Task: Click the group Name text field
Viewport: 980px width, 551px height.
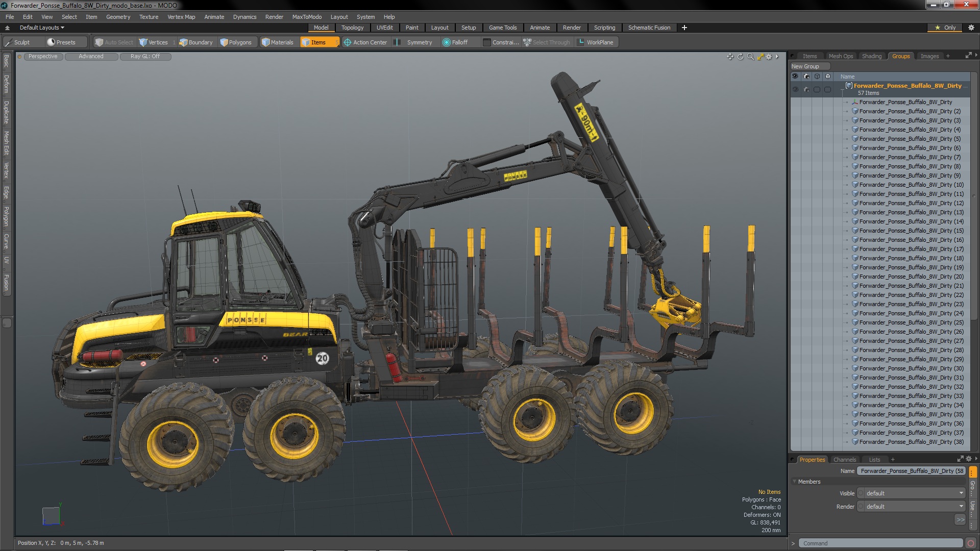Action: coord(912,471)
